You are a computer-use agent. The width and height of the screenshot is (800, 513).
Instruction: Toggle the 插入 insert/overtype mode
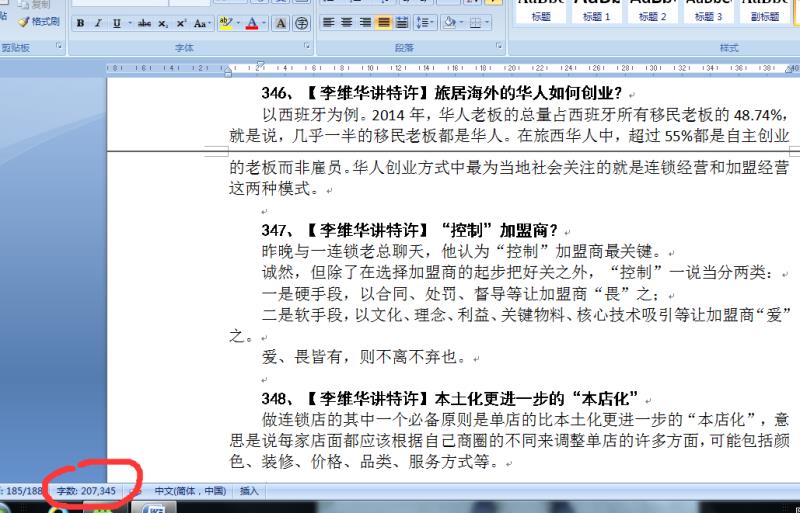pyautogui.click(x=249, y=491)
